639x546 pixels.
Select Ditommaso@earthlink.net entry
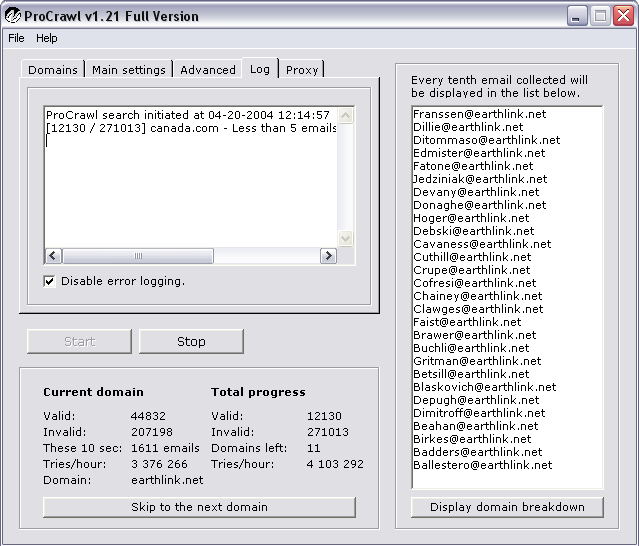(487, 140)
